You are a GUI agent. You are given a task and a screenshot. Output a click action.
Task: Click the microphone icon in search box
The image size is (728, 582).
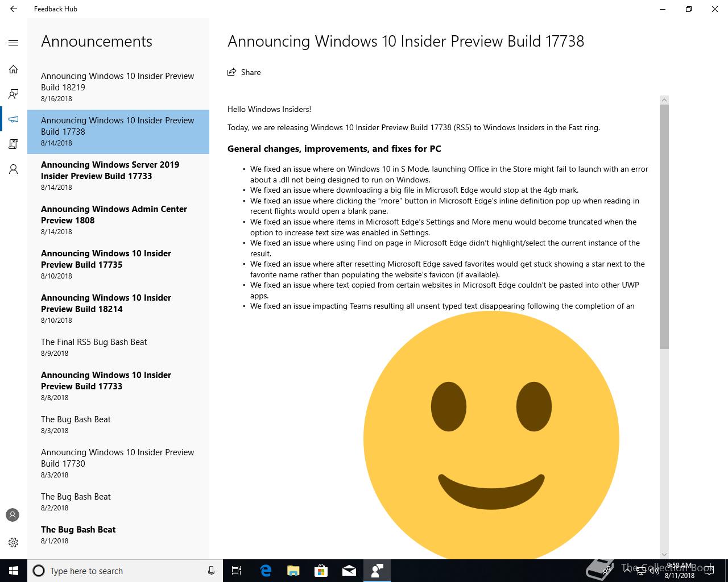[211, 571]
